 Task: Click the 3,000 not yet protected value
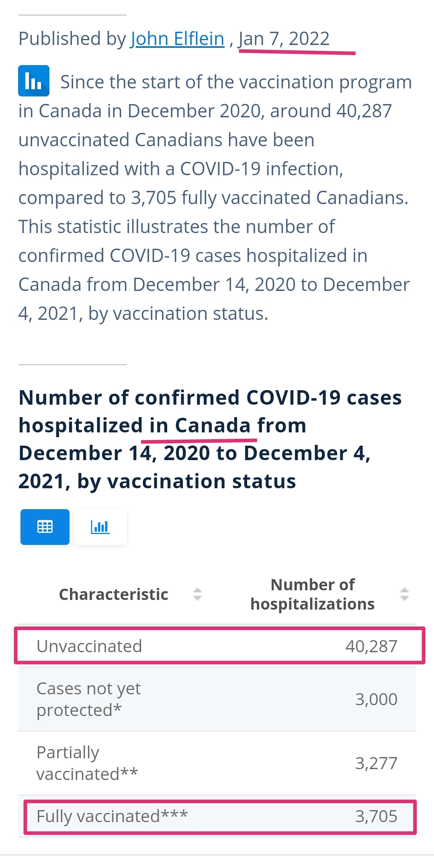[376, 699]
